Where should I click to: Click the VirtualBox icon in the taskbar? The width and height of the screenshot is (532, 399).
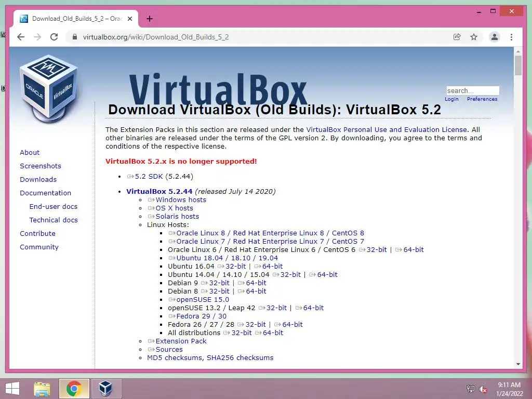[x=105, y=389]
